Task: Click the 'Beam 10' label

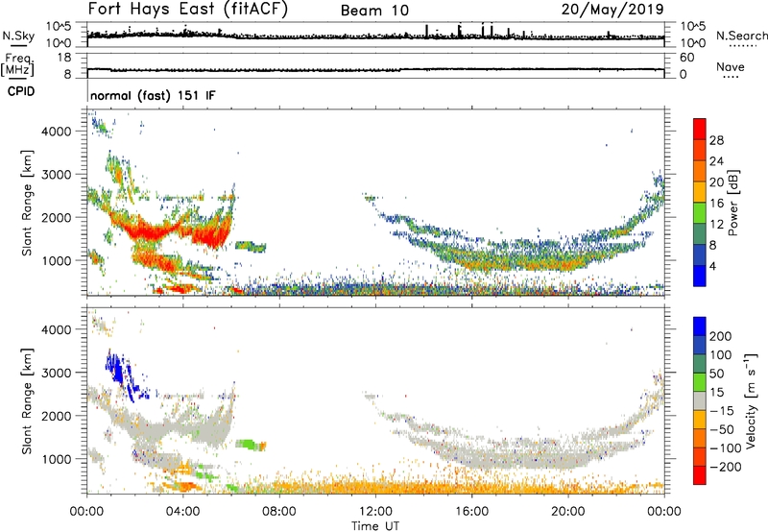Action: coord(374,11)
